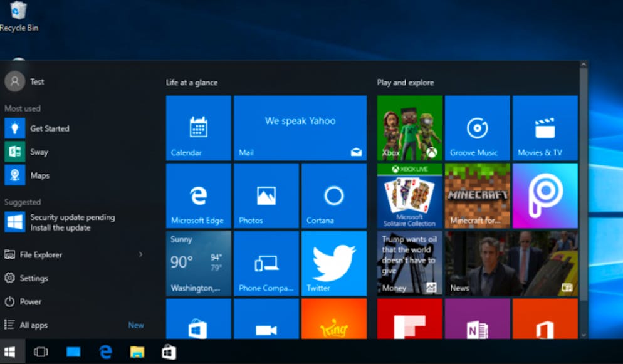Screen dimensions: 623x364
Task: Open the Groove Music tile
Action: coord(477,128)
